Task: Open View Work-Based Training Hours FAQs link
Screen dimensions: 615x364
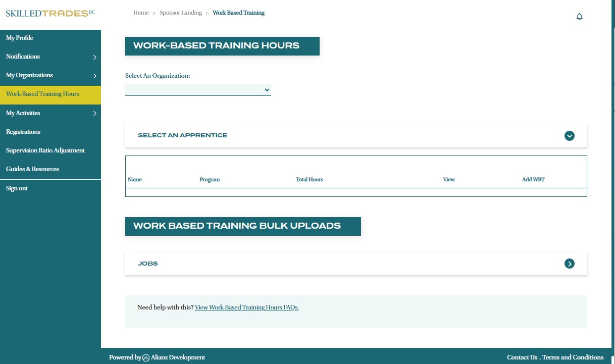Action: point(246,307)
